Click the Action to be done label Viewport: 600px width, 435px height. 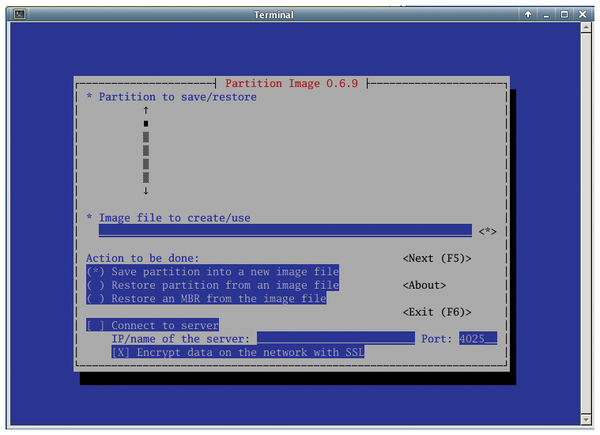pos(142,258)
